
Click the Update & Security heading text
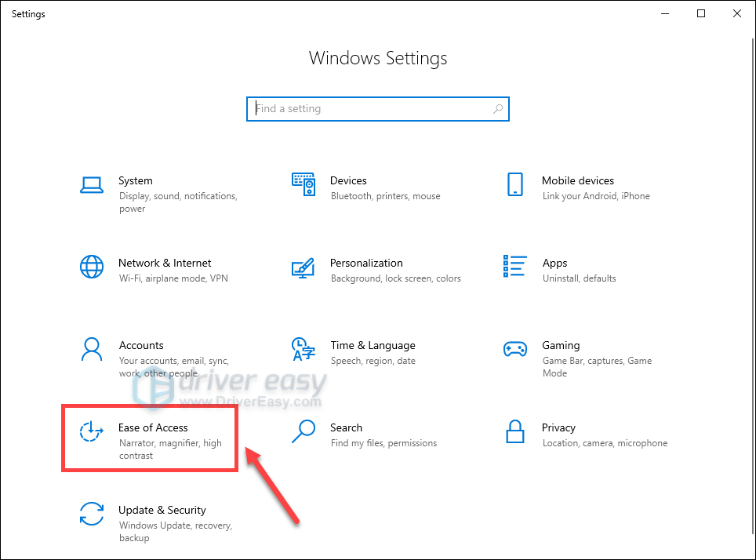point(162,510)
